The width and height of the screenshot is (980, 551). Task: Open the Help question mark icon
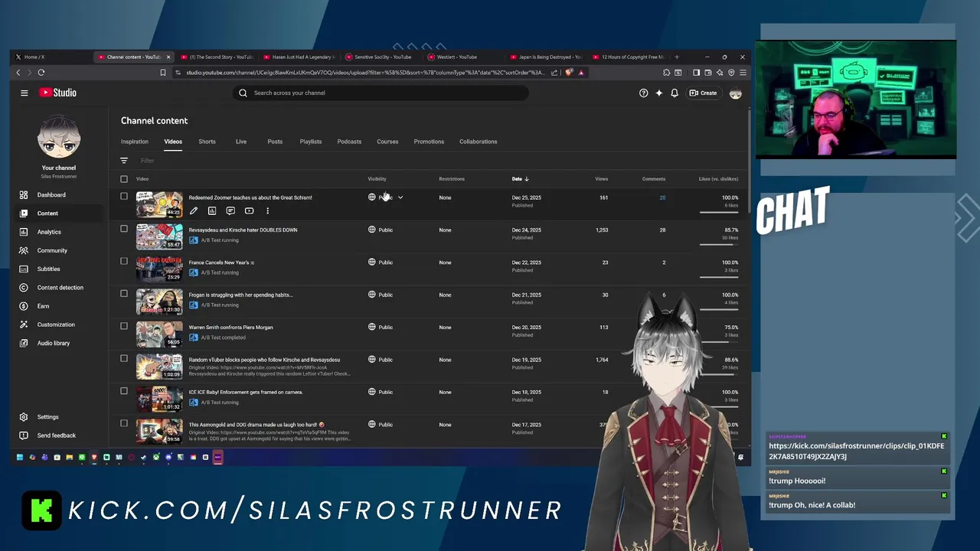[643, 93]
